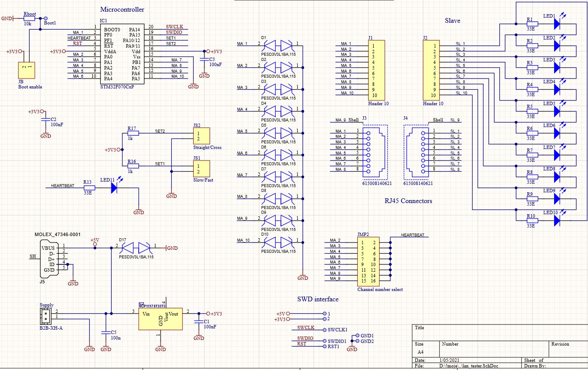Select diode D5 on the MA_5 line
588x370 pixels.
click(x=278, y=133)
